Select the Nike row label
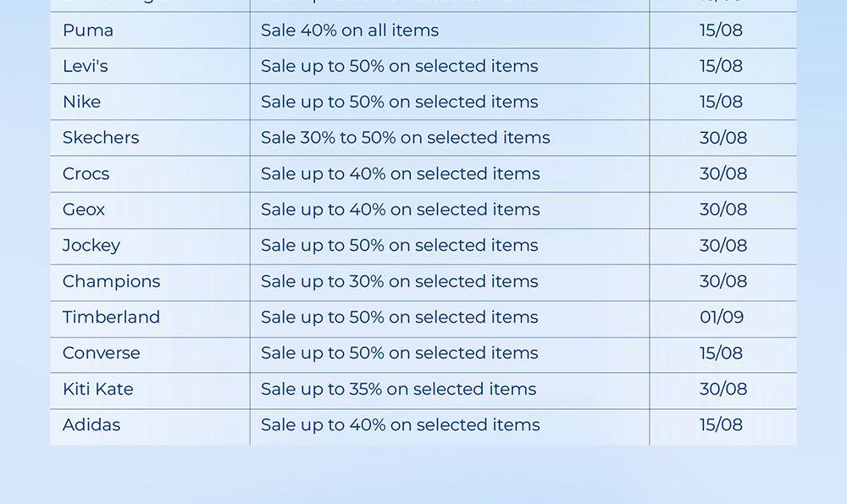847x504 pixels. tap(81, 102)
